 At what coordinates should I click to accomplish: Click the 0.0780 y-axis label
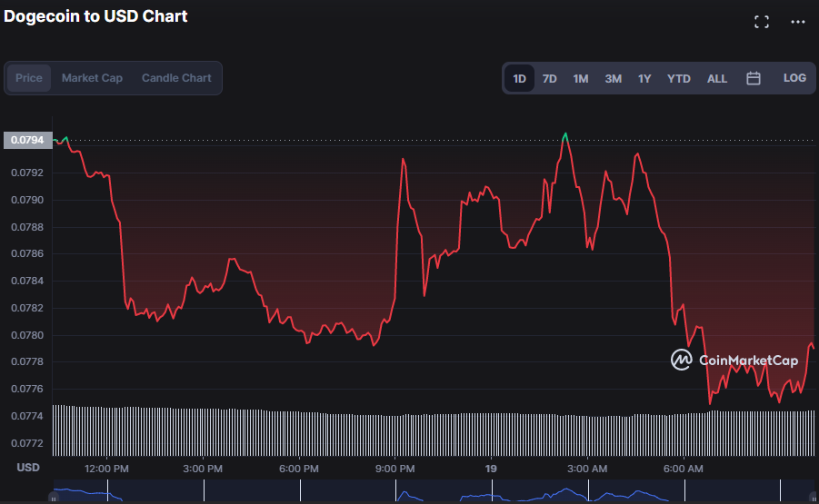pyautogui.click(x=27, y=335)
